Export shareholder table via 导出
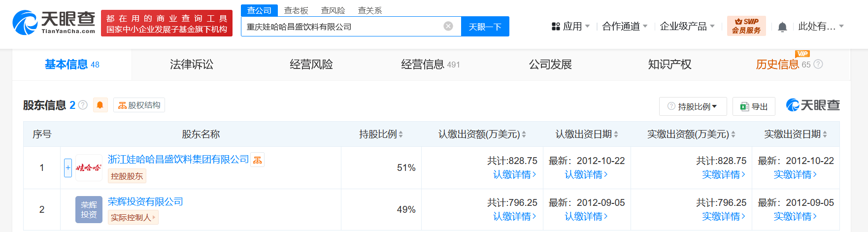Viewport: 868px width, 232px height. tap(754, 106)
